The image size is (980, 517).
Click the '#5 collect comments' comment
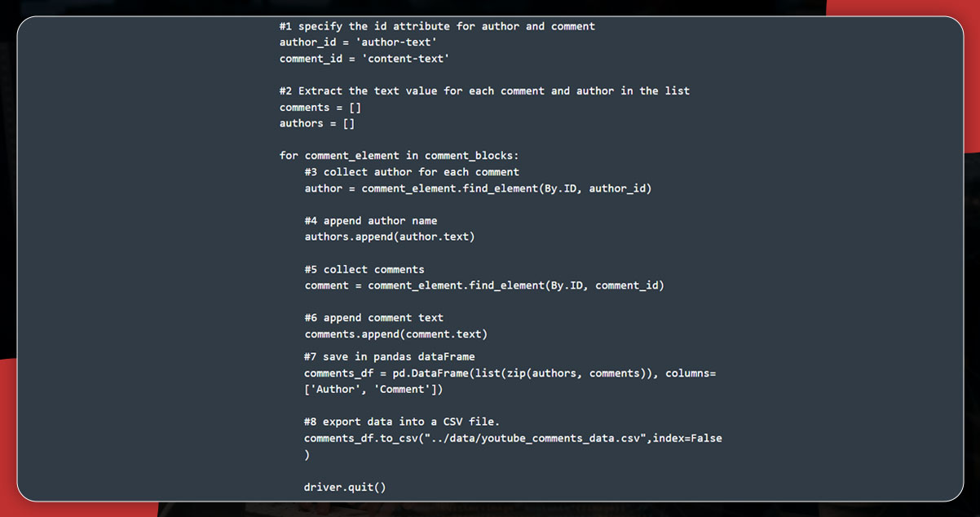coord(364,269)
